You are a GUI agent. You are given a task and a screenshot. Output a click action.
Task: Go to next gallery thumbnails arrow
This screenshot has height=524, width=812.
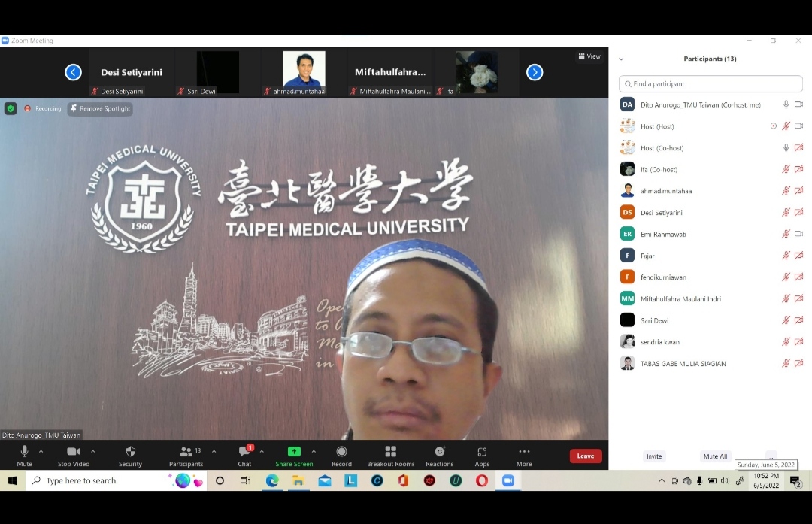coord(535,72)
